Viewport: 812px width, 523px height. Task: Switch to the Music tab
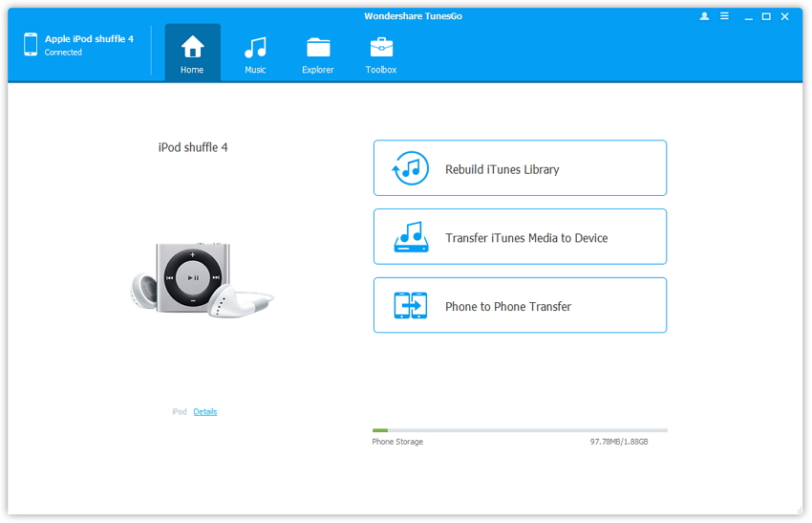click(x=255, y=48)
